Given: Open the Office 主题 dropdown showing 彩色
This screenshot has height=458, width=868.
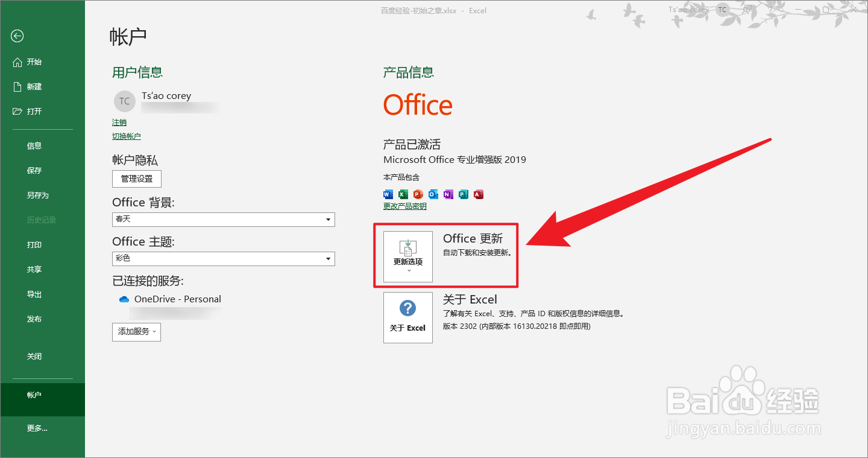Looking at the screenshot, I should (x=224, y=258).
